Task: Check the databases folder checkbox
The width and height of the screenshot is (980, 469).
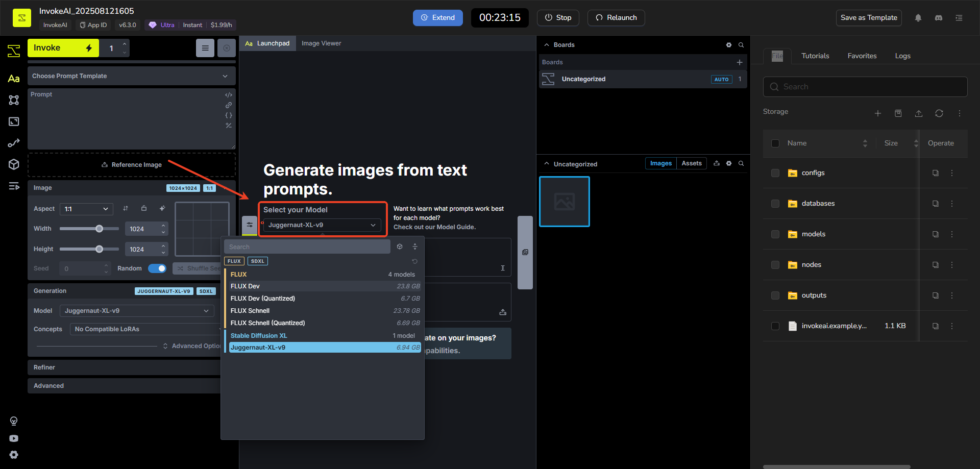Action: [775, 204]
